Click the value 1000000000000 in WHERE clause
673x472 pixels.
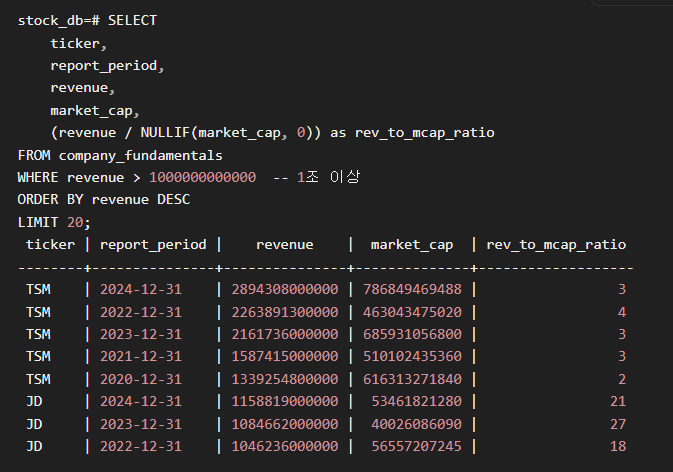pyautogui.click(x=202, y=178)
